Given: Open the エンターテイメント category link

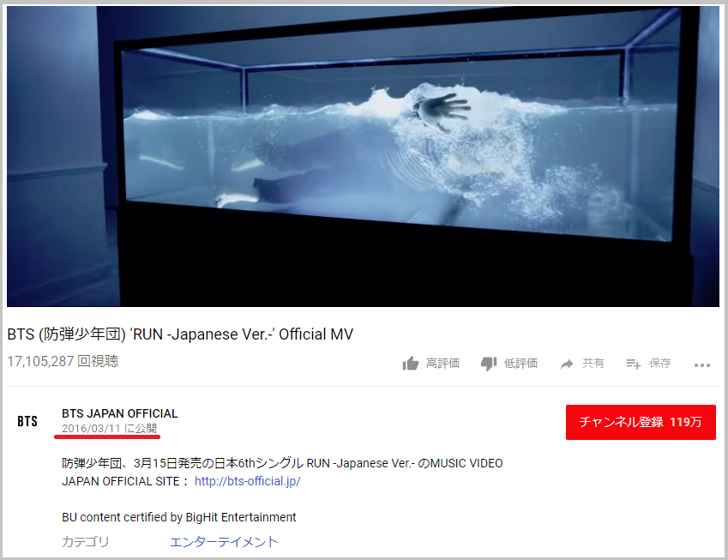Looking at the screenshot, I should pyautogui.click(x=224, y=542).
